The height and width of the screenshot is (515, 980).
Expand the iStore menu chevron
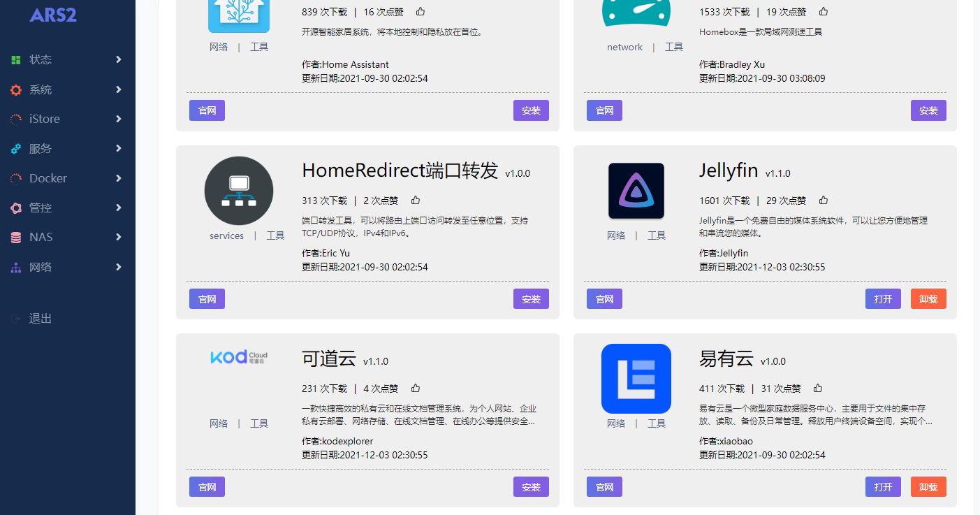click(119, 119)
